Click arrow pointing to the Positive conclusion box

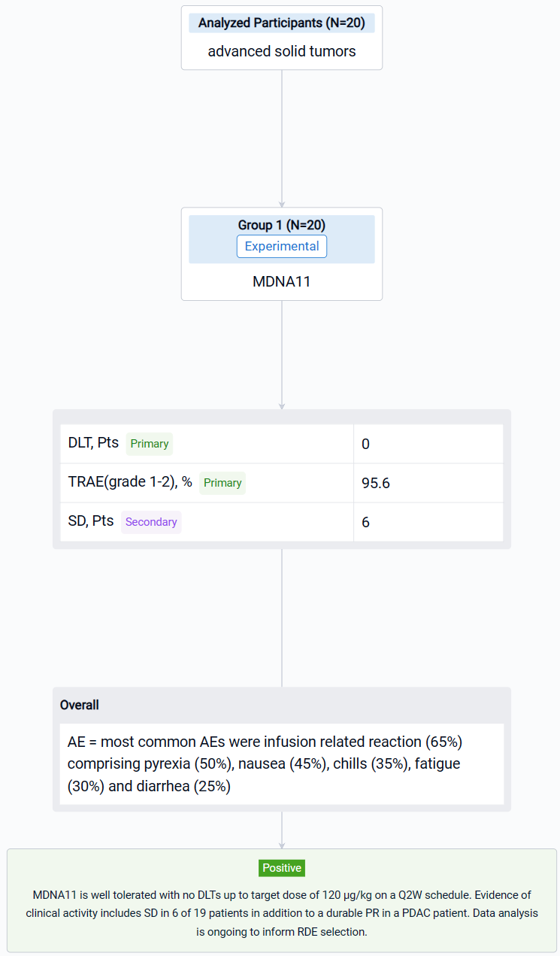(x=282, y=830)
